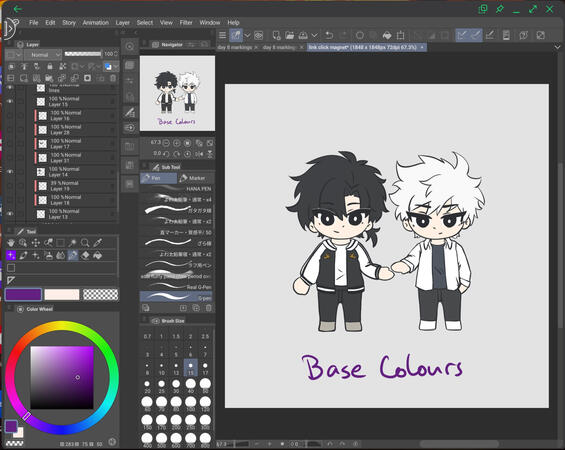Open dropdown arrow beside pen icon in command bar
565x450 pixels.
[247, 35]
